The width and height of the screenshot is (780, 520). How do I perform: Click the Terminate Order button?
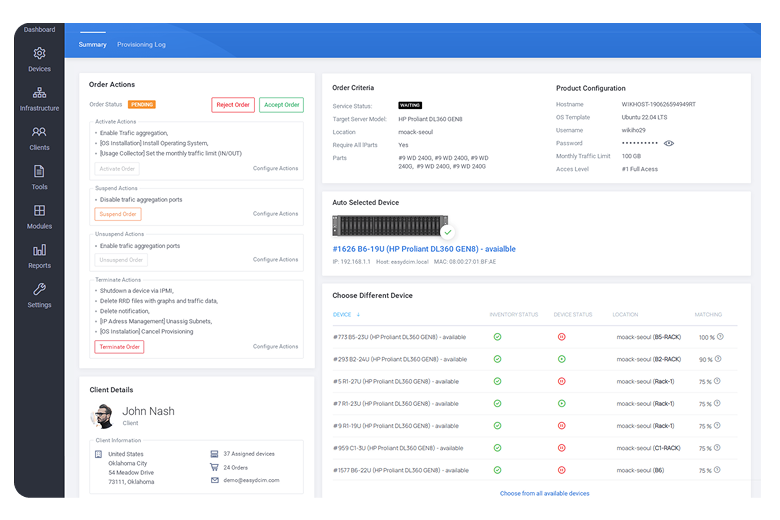(x=119, y=347)
